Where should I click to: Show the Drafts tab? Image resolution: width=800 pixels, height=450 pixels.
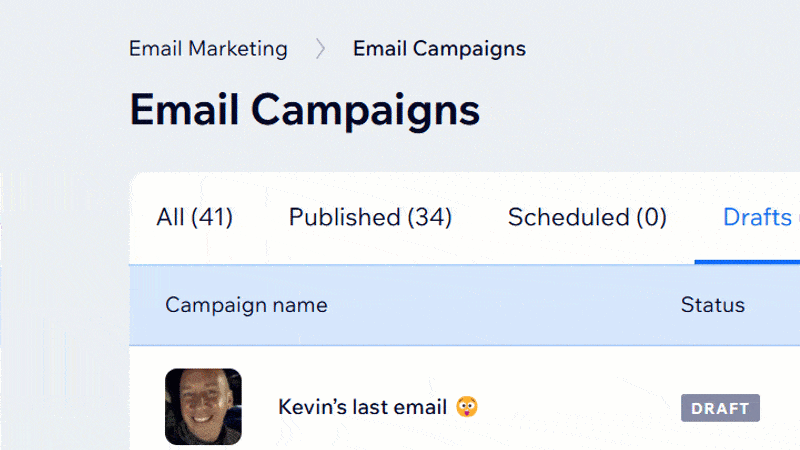click(758, 217)
